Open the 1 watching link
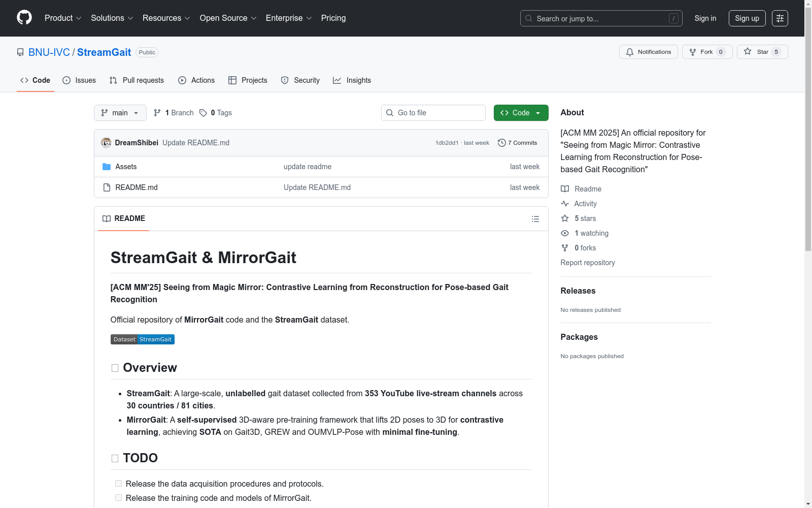 point(591,233)
